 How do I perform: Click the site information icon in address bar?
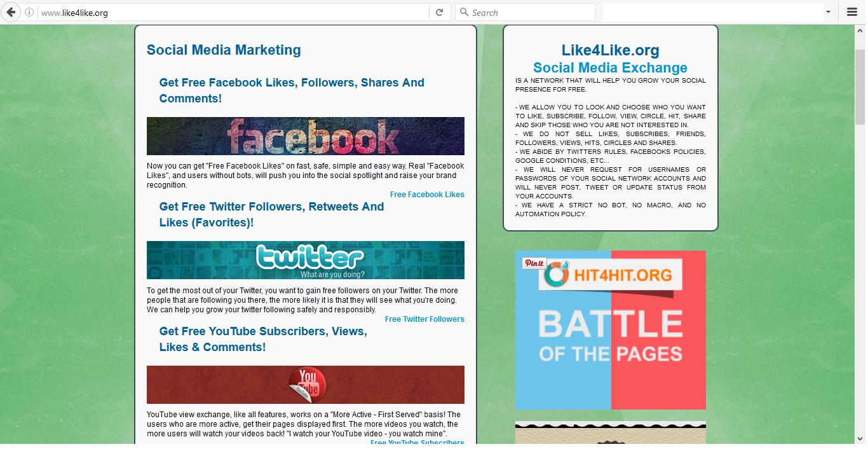tap(29, 12)
